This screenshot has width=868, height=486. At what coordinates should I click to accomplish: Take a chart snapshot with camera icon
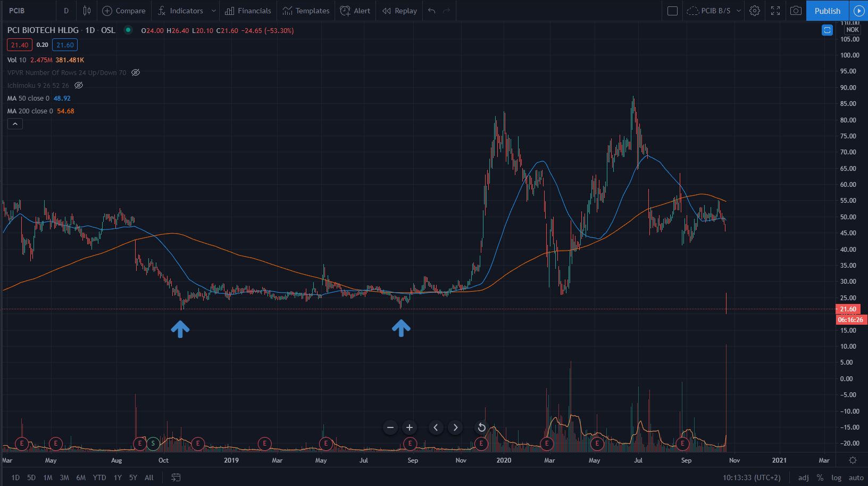coord(796,11)
